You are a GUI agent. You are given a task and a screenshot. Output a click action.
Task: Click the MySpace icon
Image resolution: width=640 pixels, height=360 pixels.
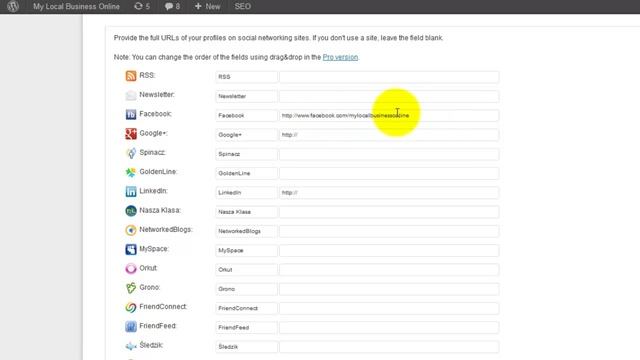click(x=131, y=249)
